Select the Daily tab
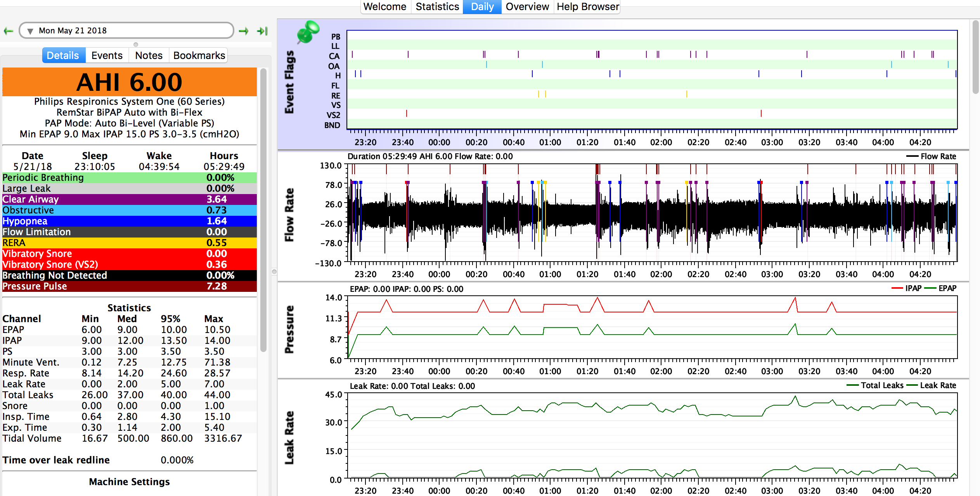 [x=482, y=7]
